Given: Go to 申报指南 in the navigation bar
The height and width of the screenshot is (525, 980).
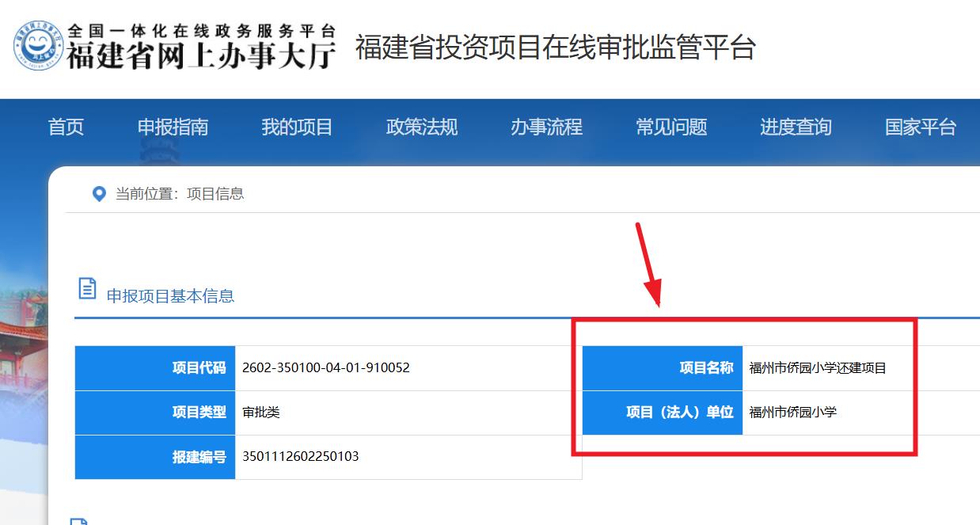Looking at the screenshot, I should 173,127.
